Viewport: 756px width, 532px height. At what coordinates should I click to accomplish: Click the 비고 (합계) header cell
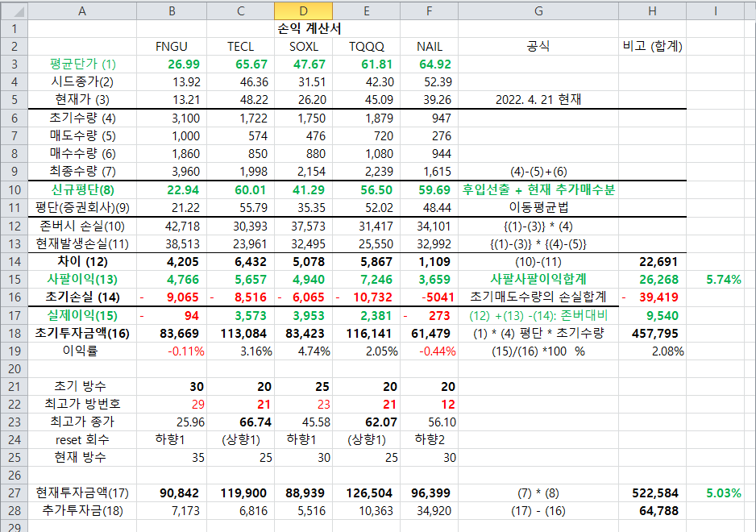point(652,46)
